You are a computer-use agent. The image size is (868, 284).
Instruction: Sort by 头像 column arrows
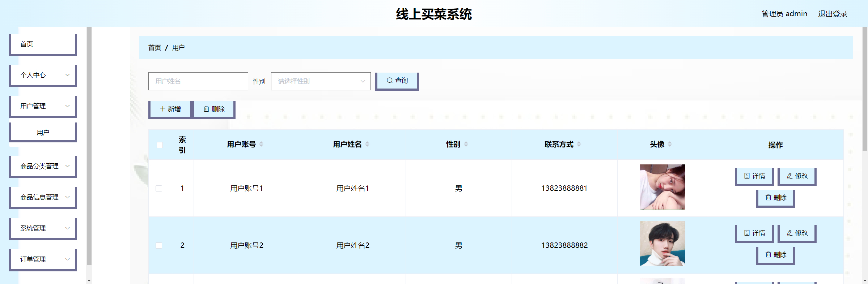(670, 144)
